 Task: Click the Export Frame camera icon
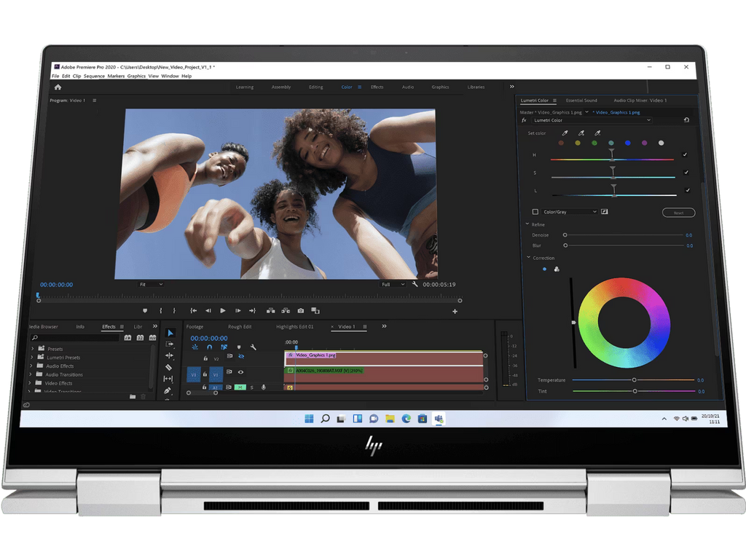click(300, 311)
